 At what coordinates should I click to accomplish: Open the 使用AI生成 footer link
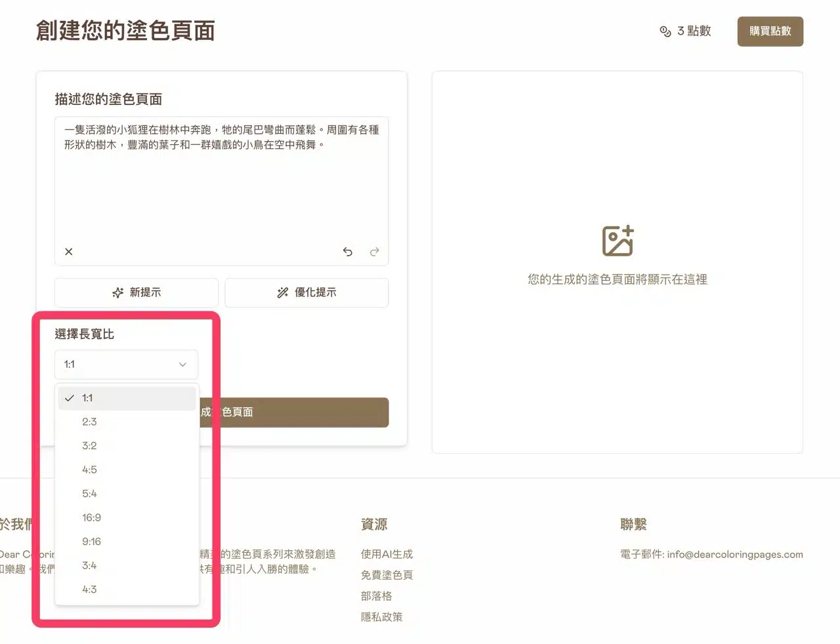click(x=387, y=554)
